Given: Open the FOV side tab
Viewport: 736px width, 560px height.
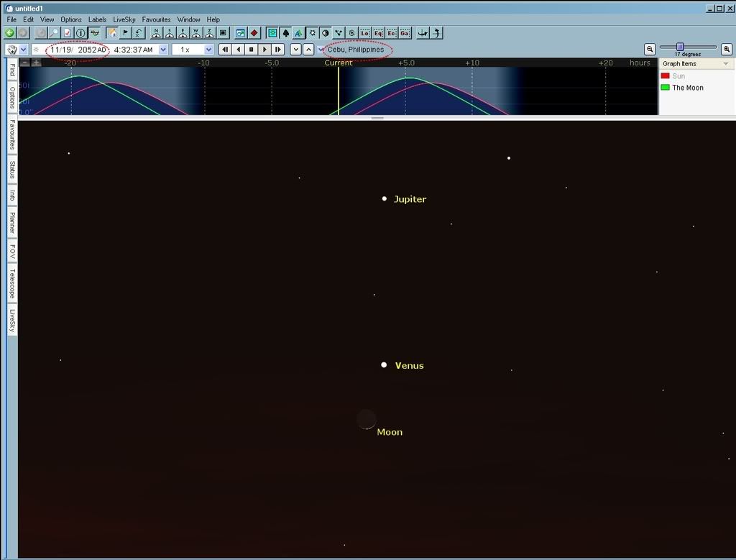Looking at the screenshot, I should [12, 252].
